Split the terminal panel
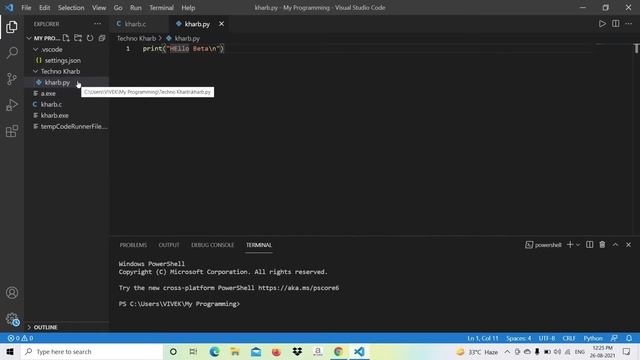Viewport: 640px width, 360px height. tap(589, 244)
